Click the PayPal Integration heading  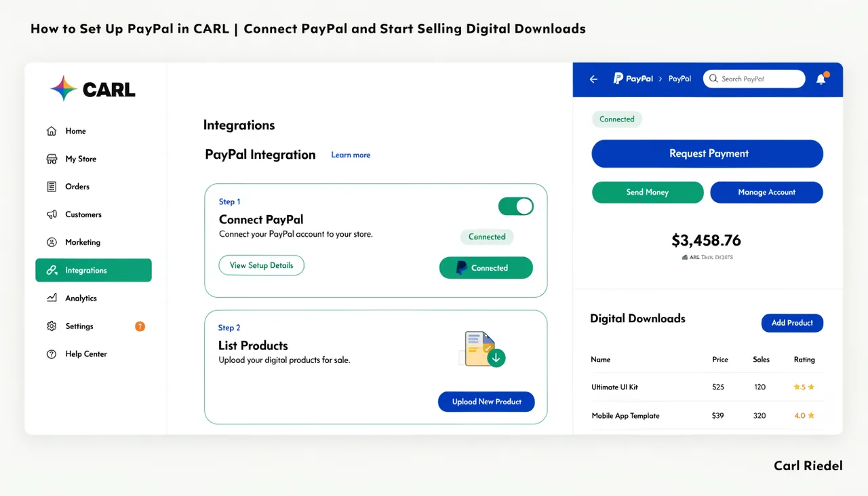tap(260, 155)
